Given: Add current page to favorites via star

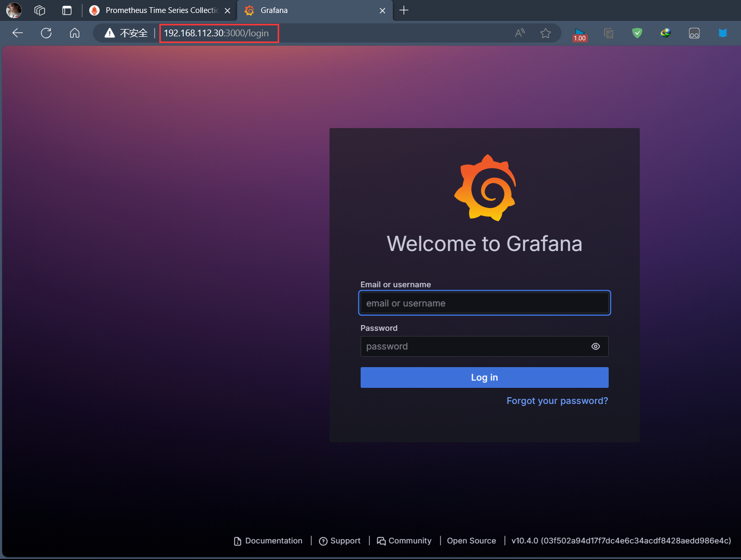Looking at the screenshot, I should [545, 33].
